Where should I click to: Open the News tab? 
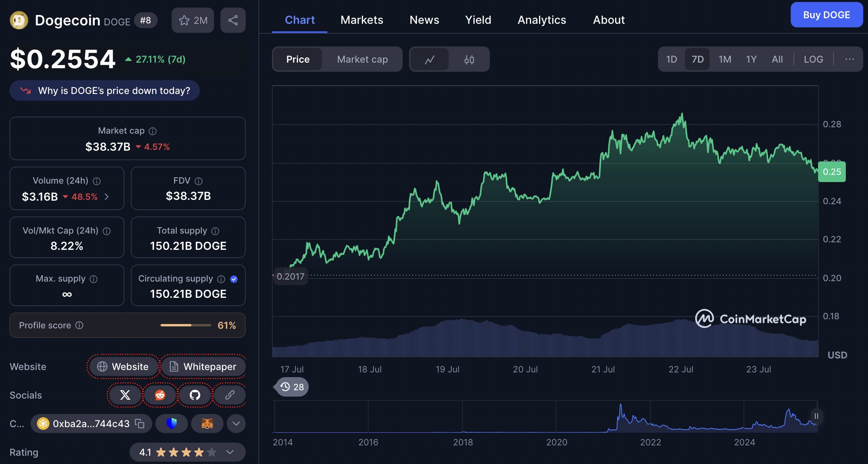coord(424,20)
